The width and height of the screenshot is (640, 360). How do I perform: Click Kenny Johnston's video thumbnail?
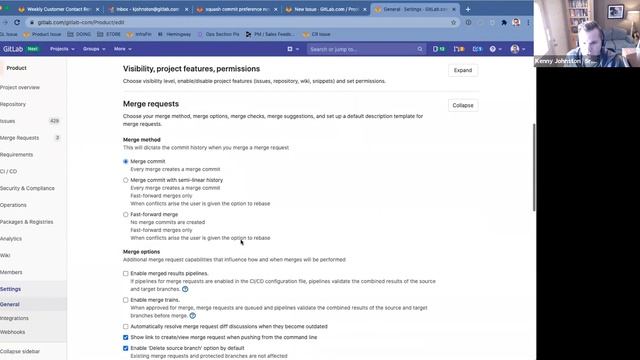[587, 33]
